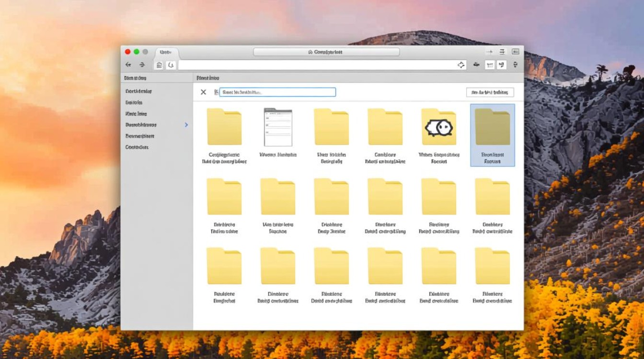The height and width of the screenshot is (359, 644).
Task: Click the home building icon beside the address bar
Action: pos(159,65)
